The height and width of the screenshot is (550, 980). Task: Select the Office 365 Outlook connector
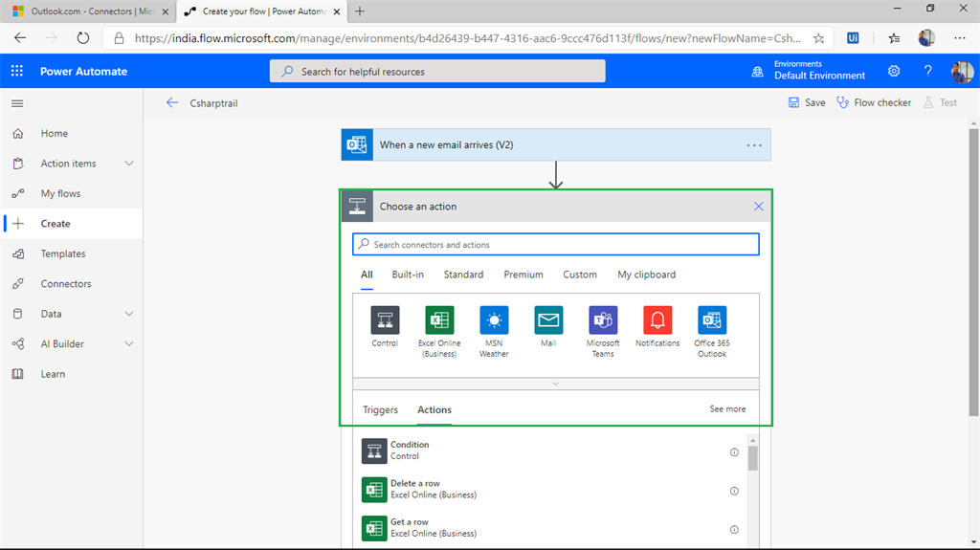712,320
